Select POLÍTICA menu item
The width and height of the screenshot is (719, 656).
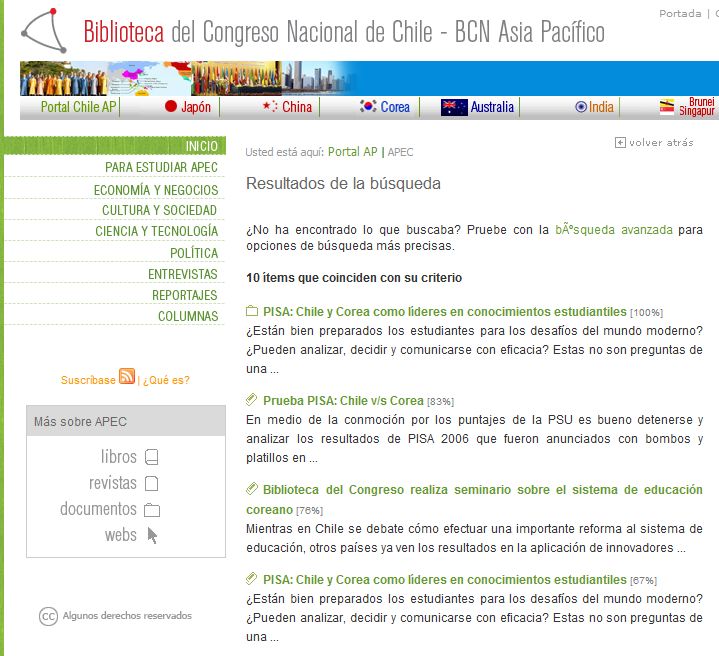coord(194,253)
